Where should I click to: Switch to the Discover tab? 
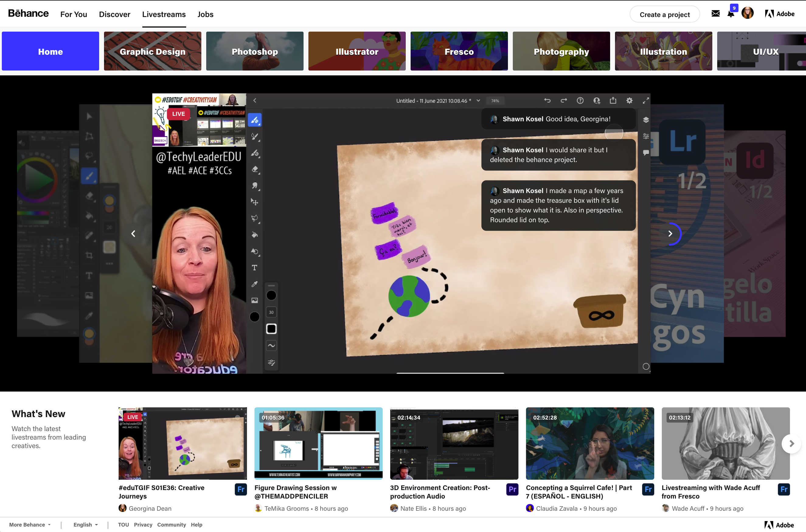click(x=114, y=14)
